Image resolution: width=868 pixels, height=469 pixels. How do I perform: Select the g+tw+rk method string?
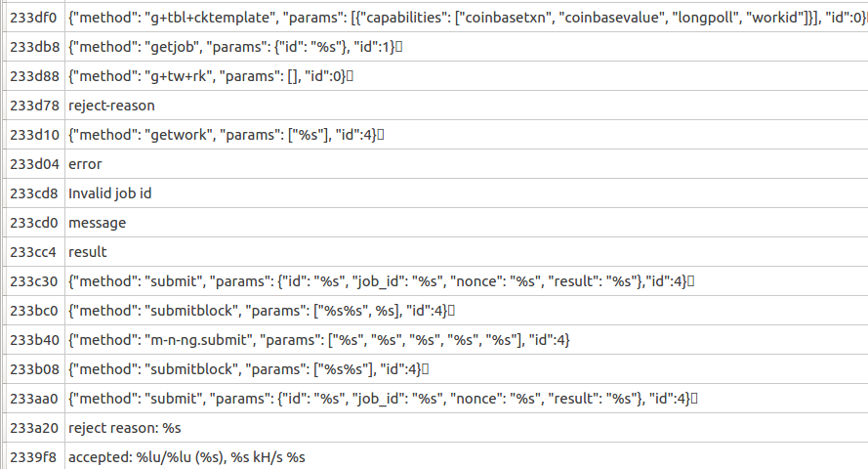210,76
